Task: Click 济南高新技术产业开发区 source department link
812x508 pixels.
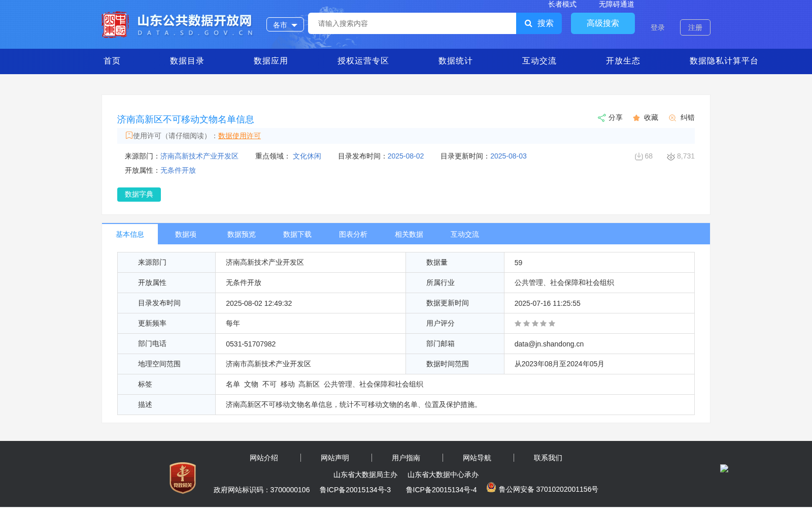Action: 199,156
